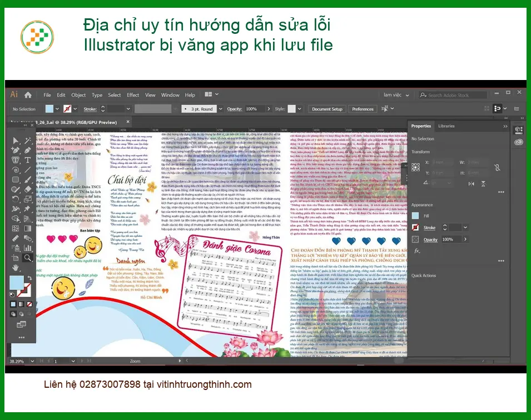Toggle constrain width and height proportions
The image size is (531, 420).
click(497, 167)
